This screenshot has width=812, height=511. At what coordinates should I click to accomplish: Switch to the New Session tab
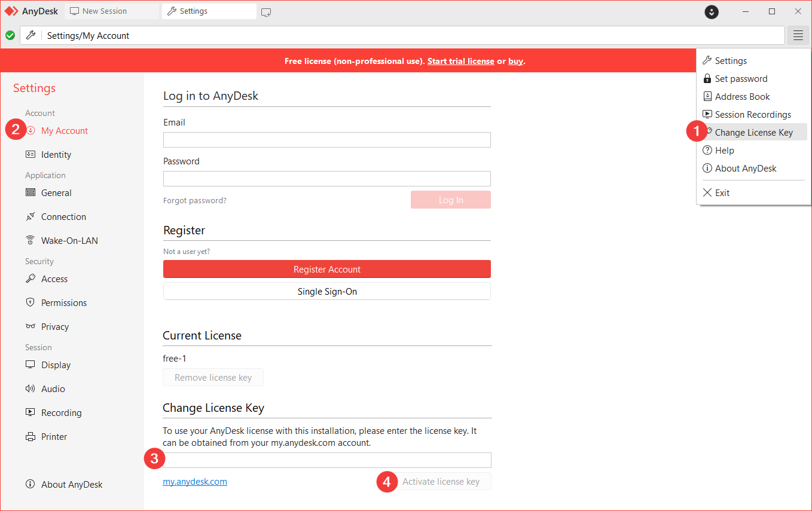pyautogui.click(x=112, y=11)
